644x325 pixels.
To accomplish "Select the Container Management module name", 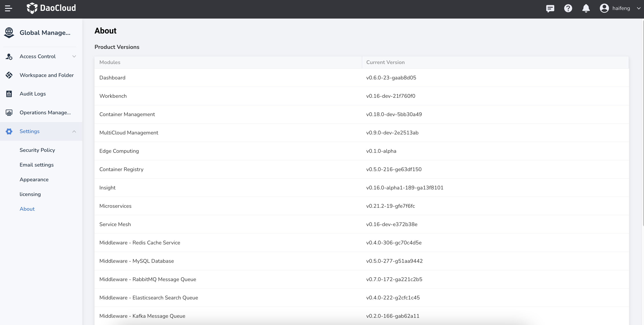I will coord(127,114).
